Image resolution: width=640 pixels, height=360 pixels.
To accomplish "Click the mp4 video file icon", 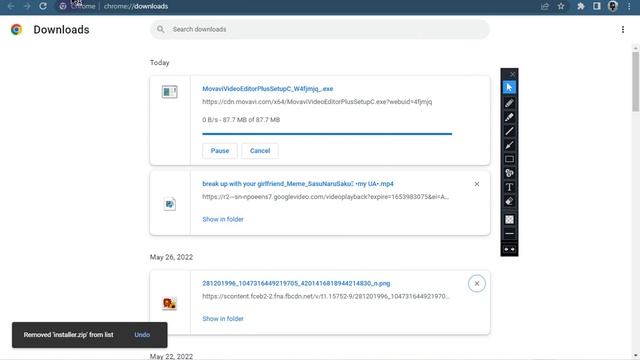I will 169,204.
